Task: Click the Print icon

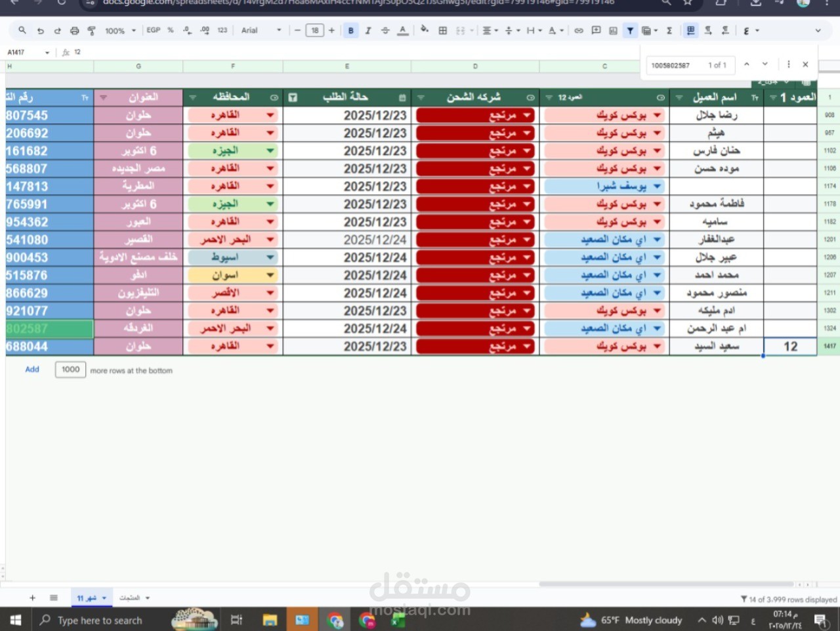Action: click(74, 30)
